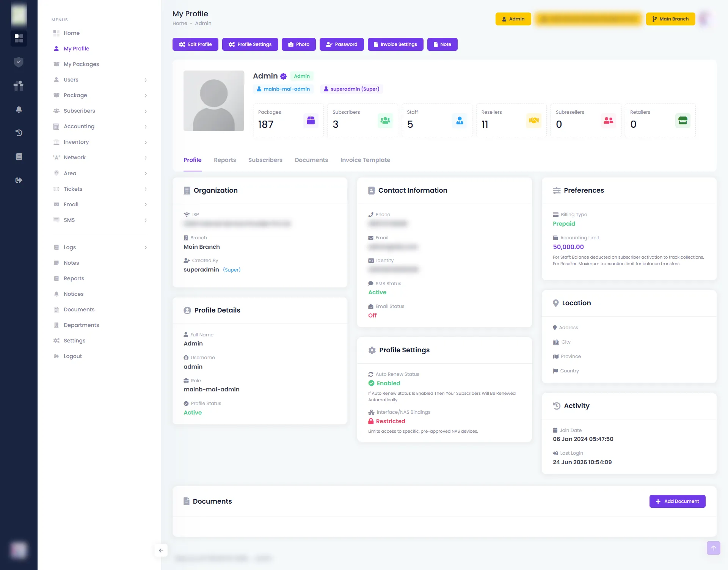The image size is (728, 570).
Task: Click Logout in the sidebar
Action: [73, 356]
